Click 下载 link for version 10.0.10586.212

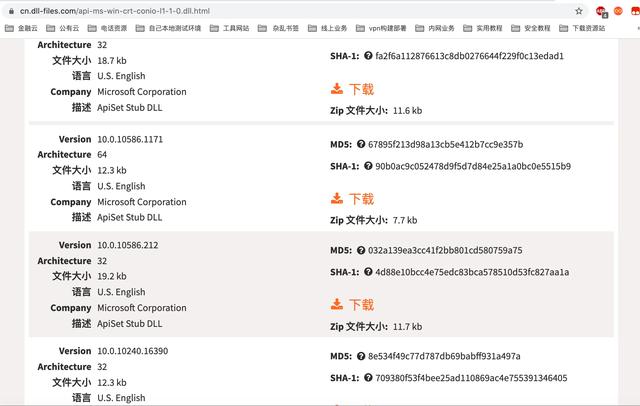(361, 305)
